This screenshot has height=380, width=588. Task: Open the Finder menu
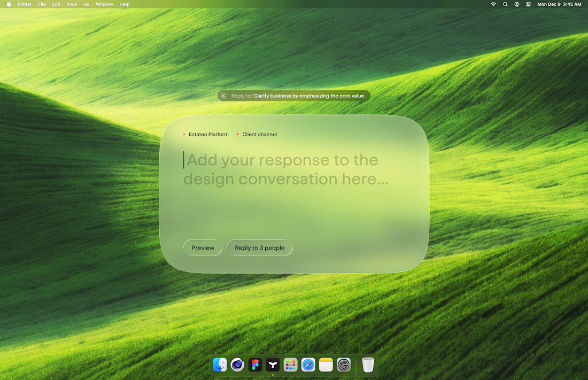[25, 4]
